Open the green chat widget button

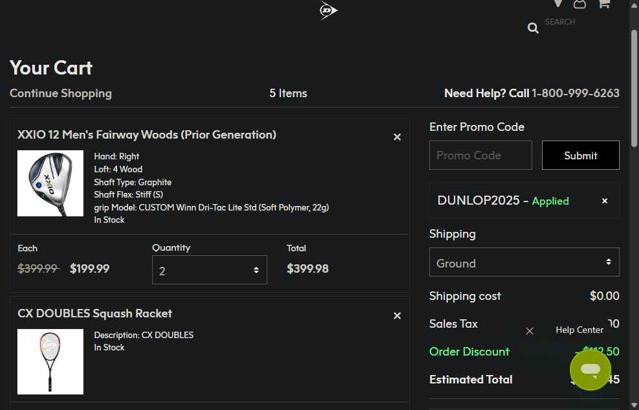pos(591,370)
